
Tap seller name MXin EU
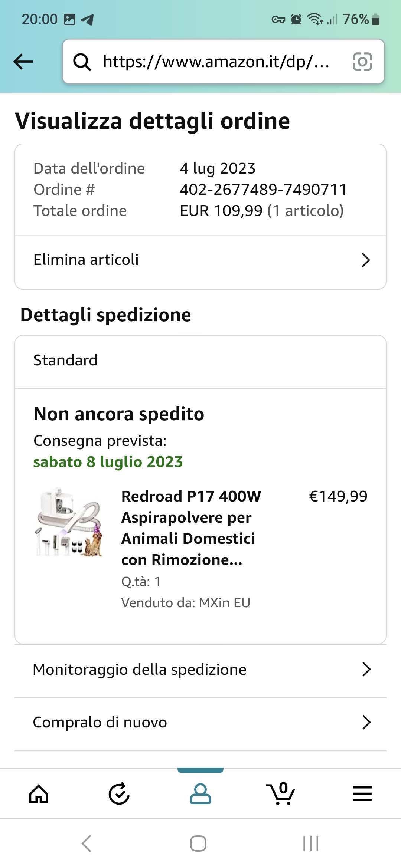tap(224, 603)
